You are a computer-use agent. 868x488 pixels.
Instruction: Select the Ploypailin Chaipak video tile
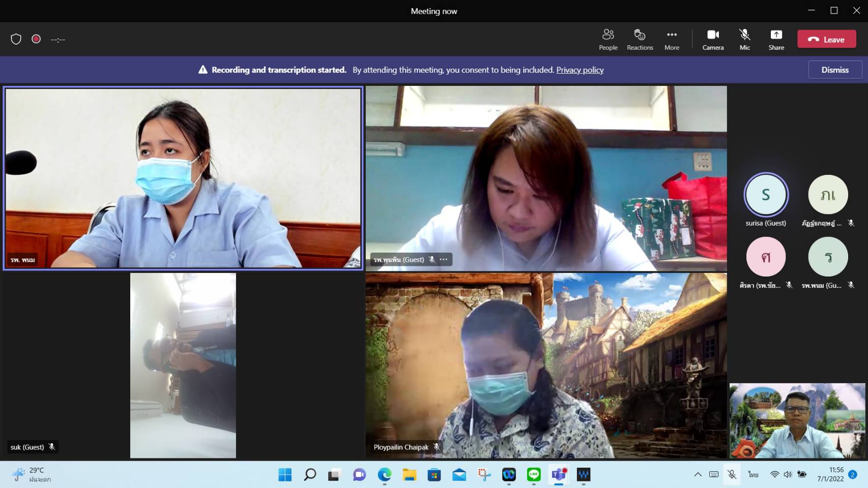(546, 365)
